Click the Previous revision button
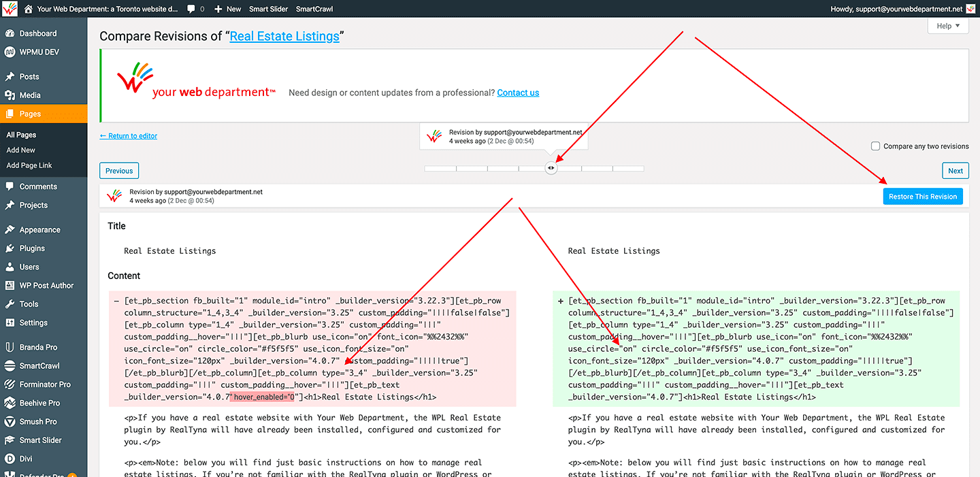This screenshot has width=980, height=477. click(119, 171)
